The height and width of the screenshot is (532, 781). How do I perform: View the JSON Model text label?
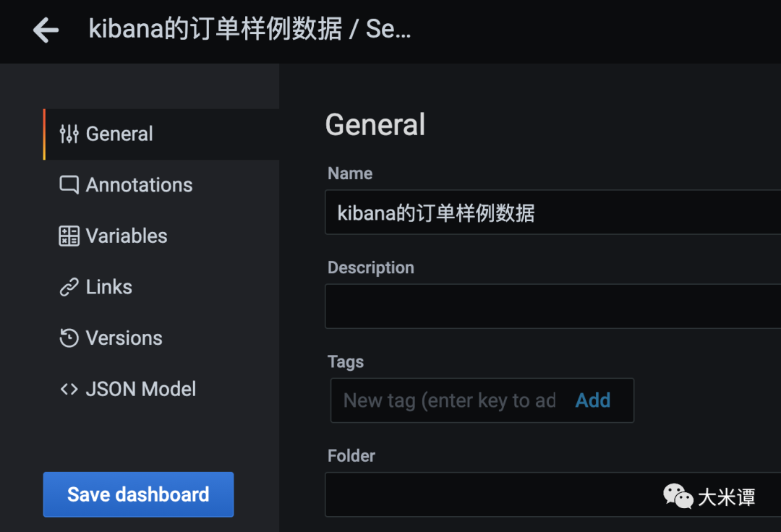(x=141, y=390)
